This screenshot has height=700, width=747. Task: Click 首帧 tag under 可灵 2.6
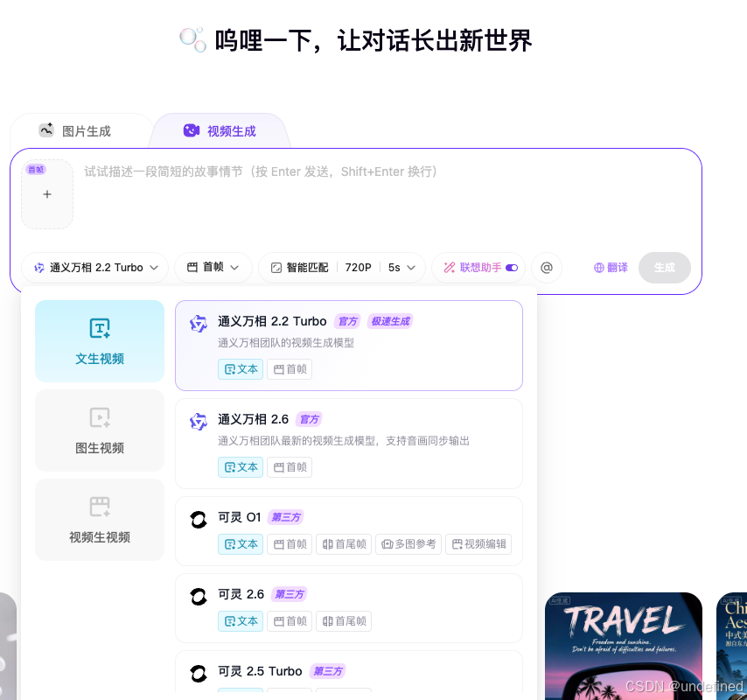(x=290, y=621)
